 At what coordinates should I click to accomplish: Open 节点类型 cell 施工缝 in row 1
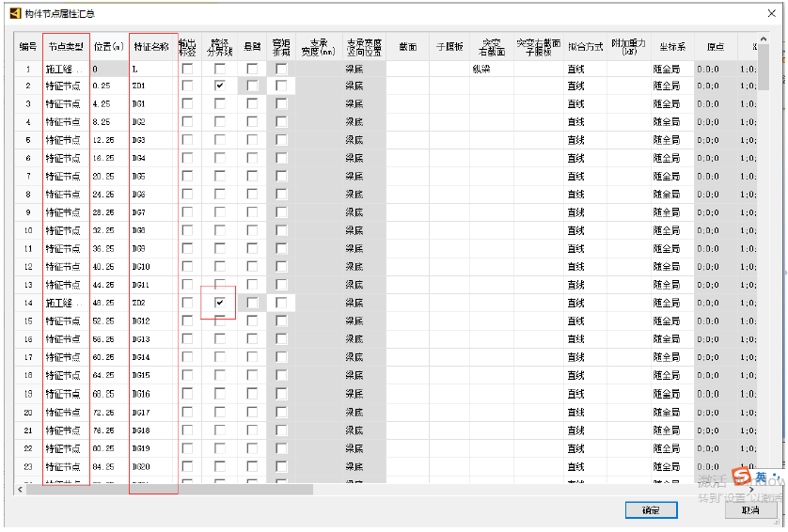(x=67, y=69)
